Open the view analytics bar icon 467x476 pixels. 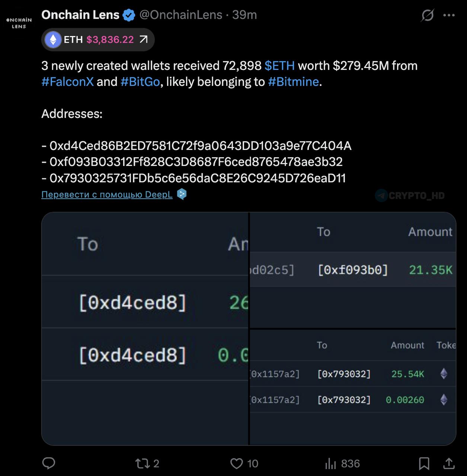point(330,463)
